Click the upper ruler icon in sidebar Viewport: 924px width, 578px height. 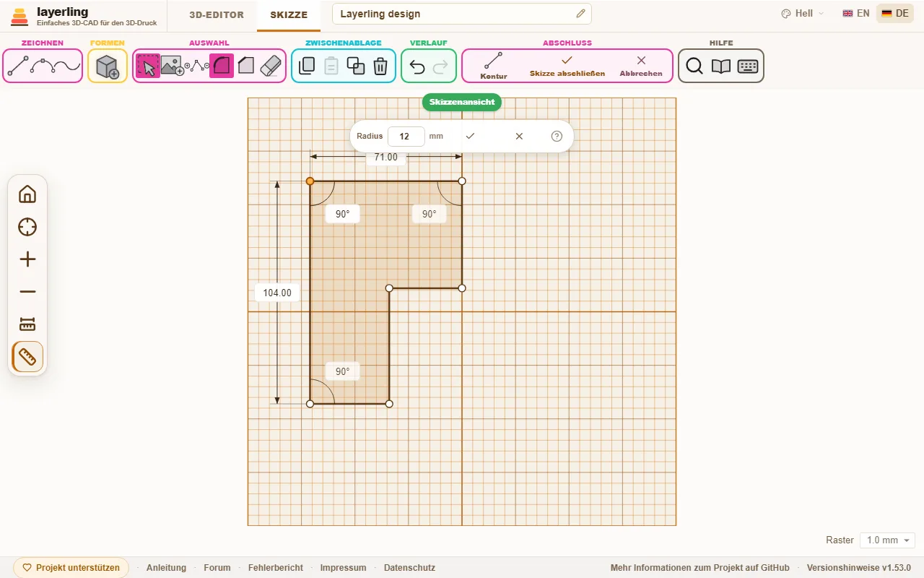(x=27, y=324)
